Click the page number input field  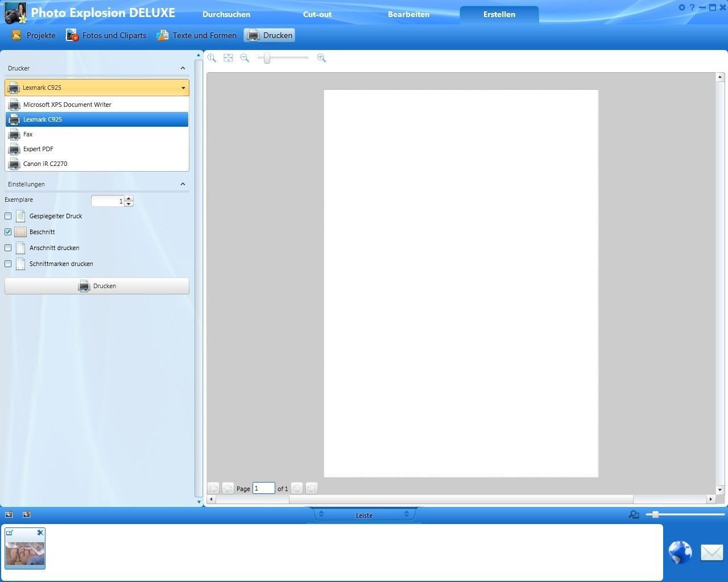pyautogui.click(x=264, y=488)
